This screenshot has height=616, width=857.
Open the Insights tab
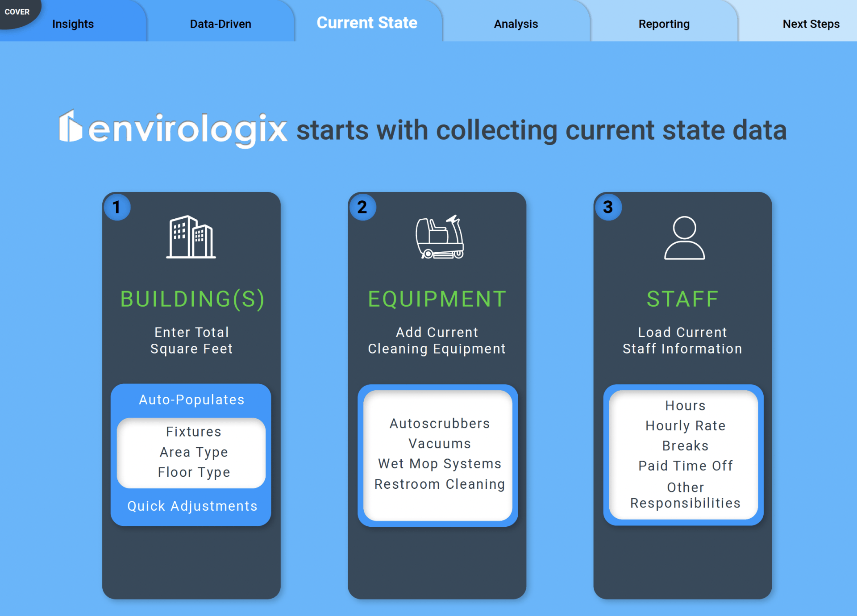[x=73, y=24]
